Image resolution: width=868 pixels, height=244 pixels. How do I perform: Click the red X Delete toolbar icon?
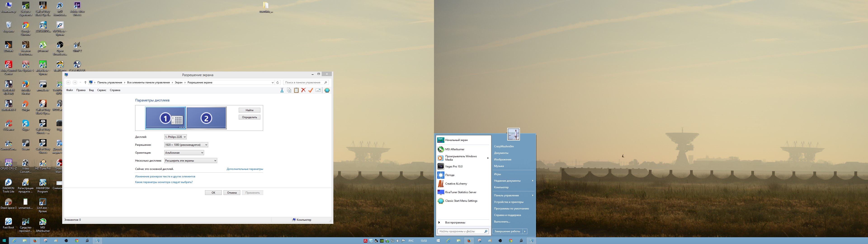point(303,90)
